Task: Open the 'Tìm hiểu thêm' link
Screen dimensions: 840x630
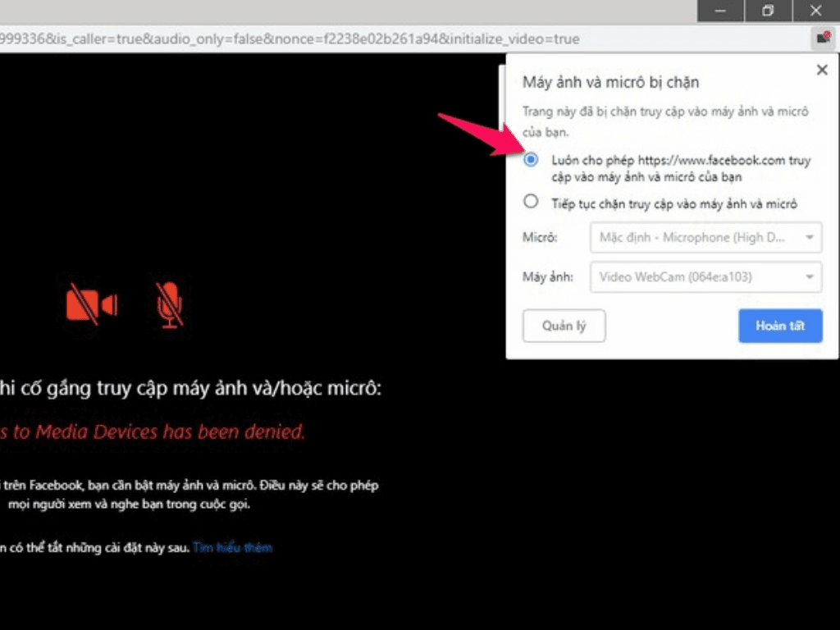Action: (232, 547)
